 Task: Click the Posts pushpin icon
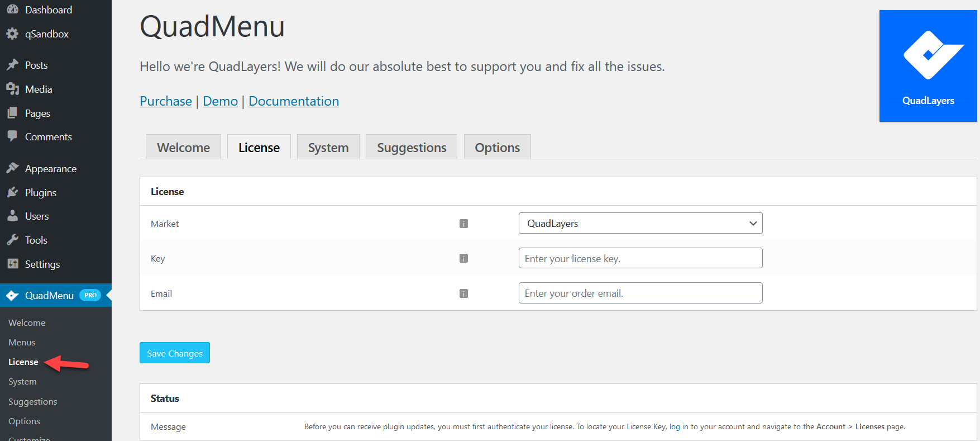12,65
